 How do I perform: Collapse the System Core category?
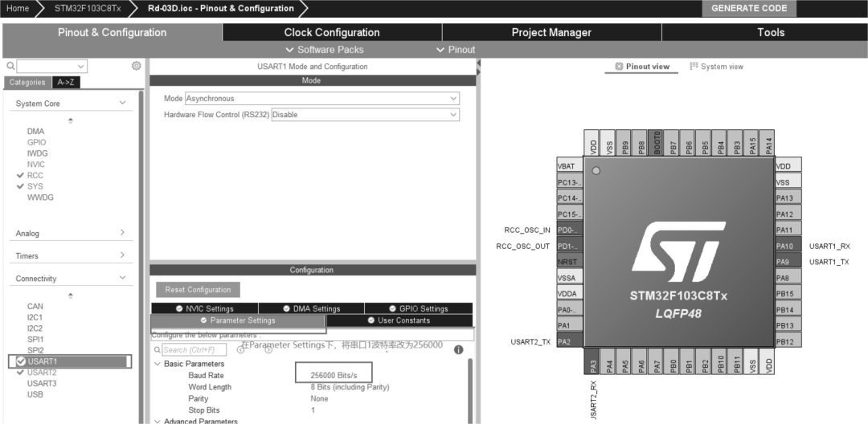pos(122,103)
